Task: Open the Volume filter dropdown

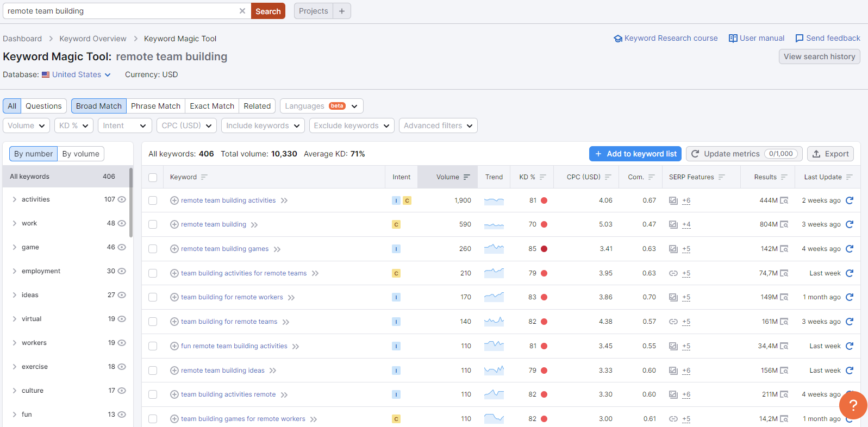Action: (x=27, y=125)
